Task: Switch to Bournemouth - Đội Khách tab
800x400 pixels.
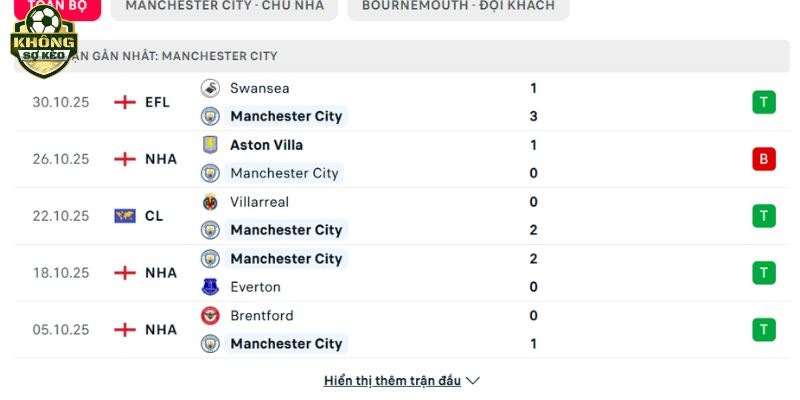Action: pyautogui.click(x=458, y=6)
